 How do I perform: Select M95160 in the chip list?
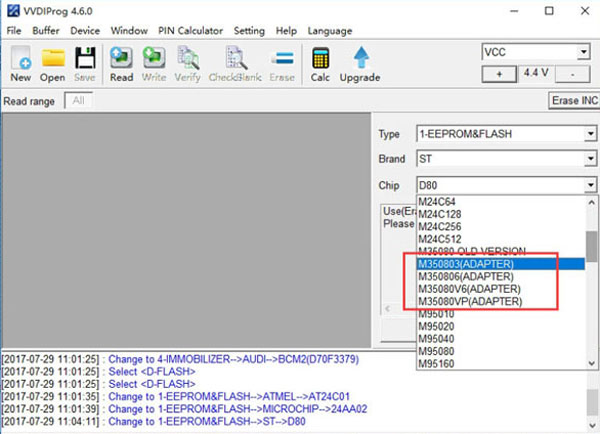[x=501, y=364]
